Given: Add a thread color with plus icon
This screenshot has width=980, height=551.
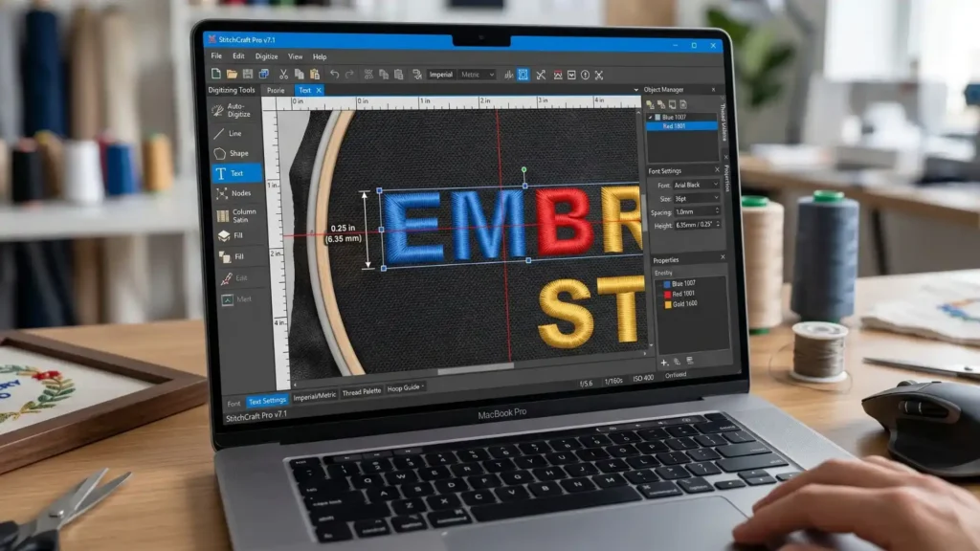Looking at the screenshot, I should pos(664,363).
